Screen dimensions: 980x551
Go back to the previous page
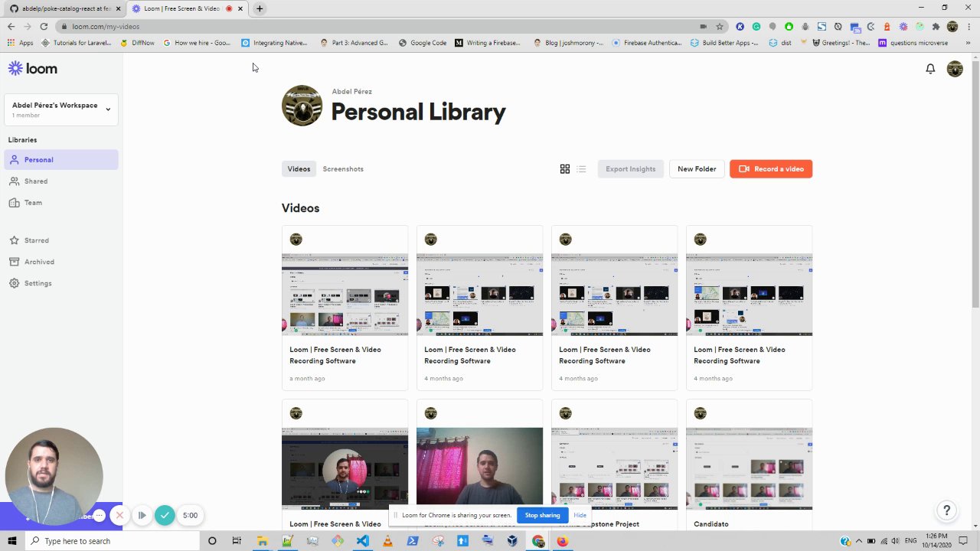coord(11,27)
